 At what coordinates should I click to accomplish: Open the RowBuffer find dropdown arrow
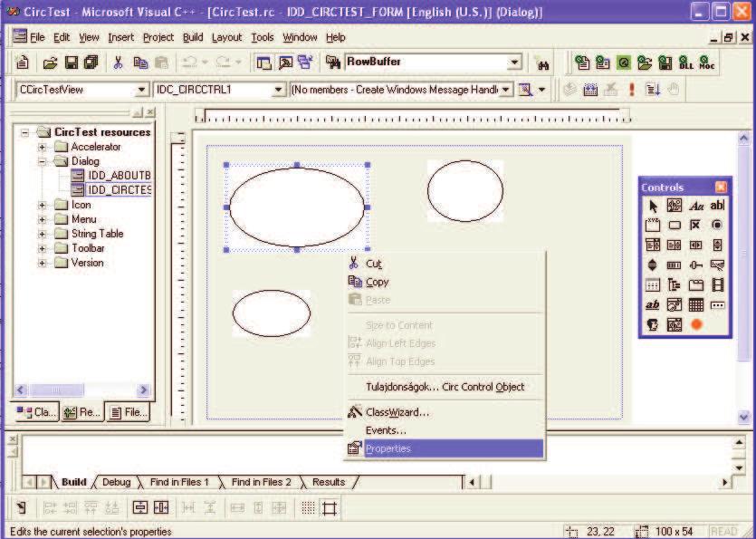click(x=514, y=62)
